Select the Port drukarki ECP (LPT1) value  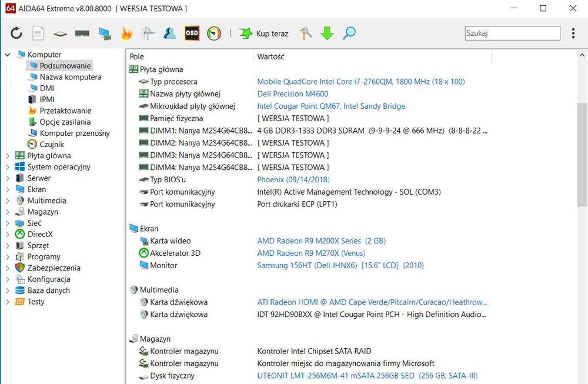pos(297,204)
